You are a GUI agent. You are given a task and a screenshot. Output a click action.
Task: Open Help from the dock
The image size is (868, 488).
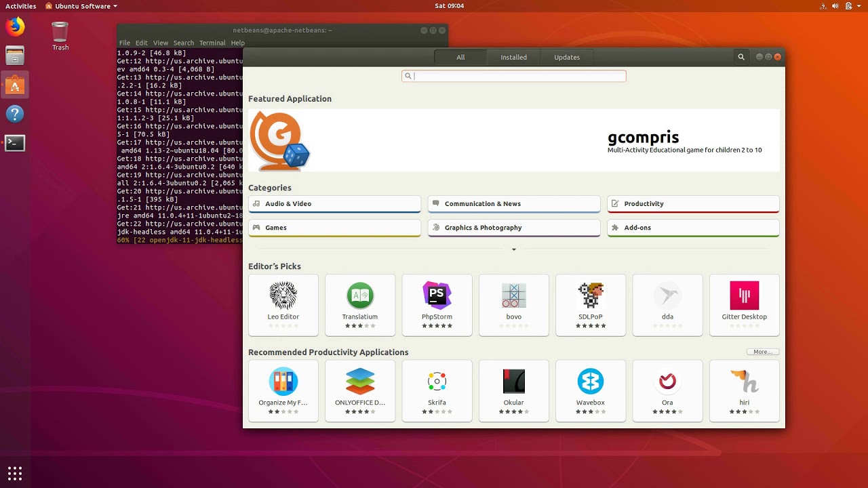15,114
